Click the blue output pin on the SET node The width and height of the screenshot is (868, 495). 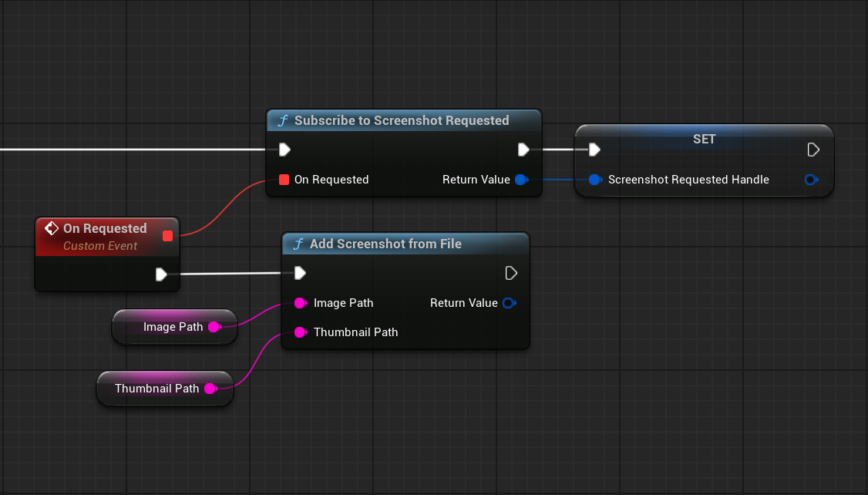click(x=810, y=180)
